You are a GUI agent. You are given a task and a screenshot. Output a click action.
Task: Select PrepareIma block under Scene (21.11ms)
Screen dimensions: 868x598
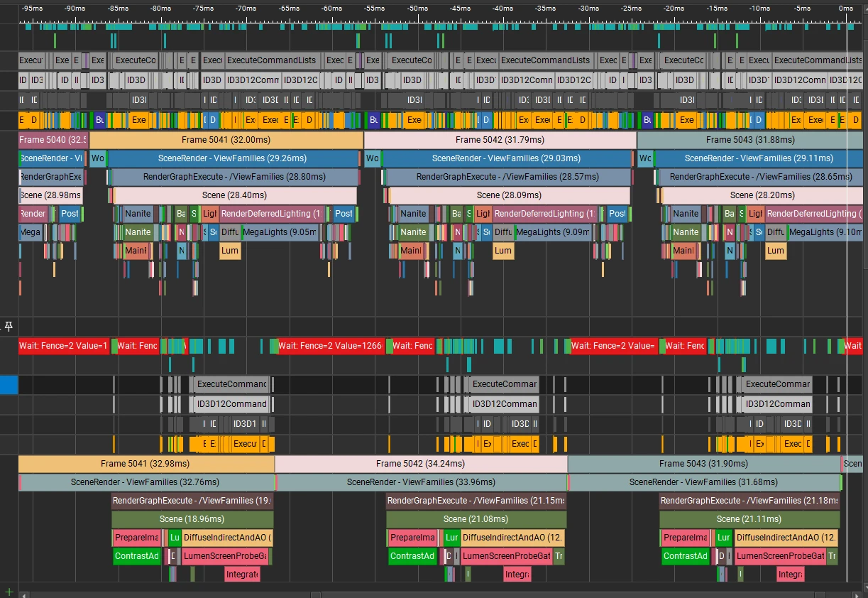click(x=686, y=538)
